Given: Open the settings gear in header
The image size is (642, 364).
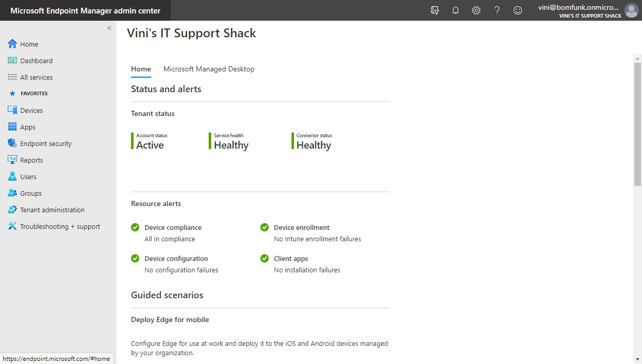Looking at the screenshot, I should click(476, 10).
